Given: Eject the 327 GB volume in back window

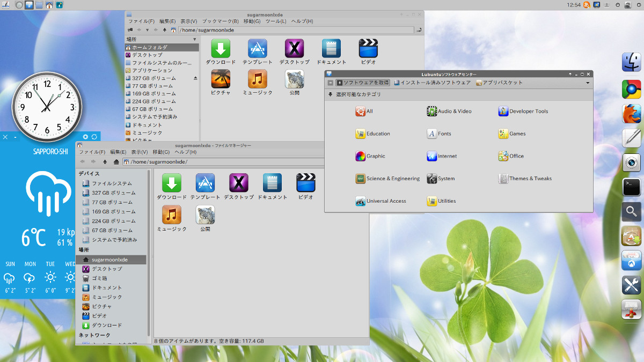Looking at the screenshot, I should point(195,78).
